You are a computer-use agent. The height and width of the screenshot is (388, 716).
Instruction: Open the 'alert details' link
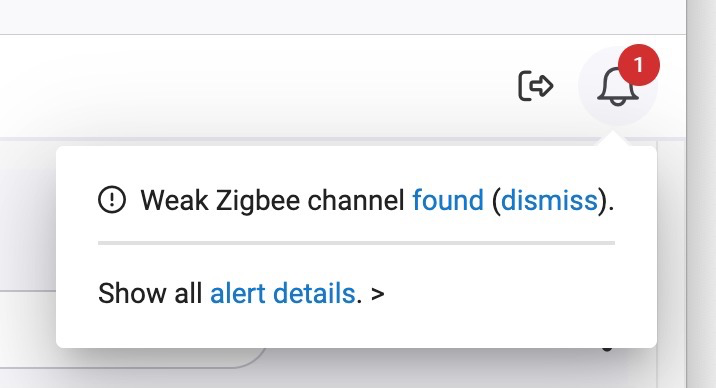click(282, 293)
